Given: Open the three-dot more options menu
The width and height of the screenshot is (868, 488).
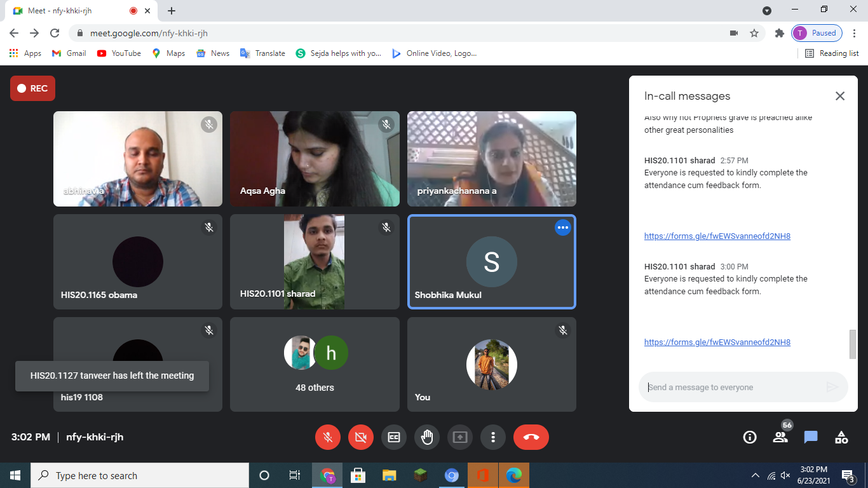Looking at the screenshot, I should tap(493, 437).
